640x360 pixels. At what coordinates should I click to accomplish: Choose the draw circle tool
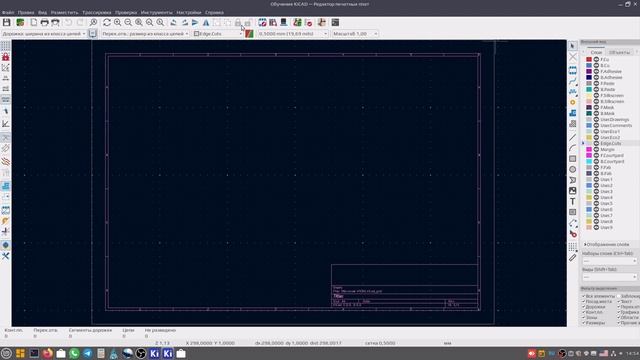click(573, 169)
